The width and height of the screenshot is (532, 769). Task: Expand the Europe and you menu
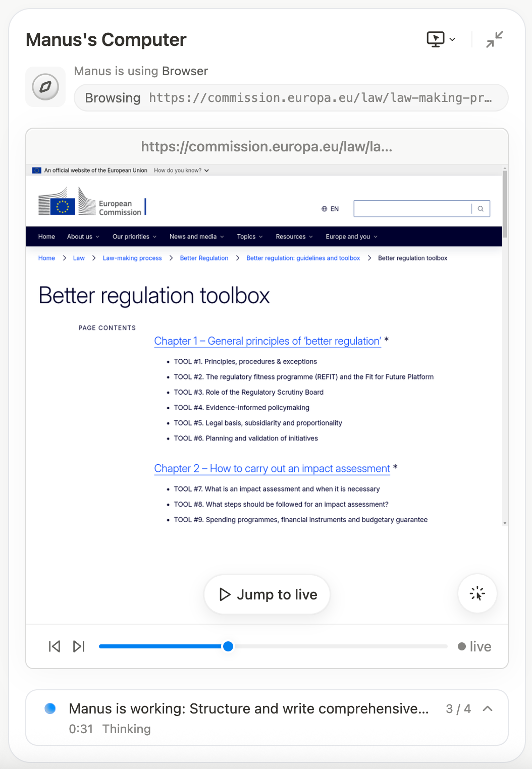[x=352, y=237]
